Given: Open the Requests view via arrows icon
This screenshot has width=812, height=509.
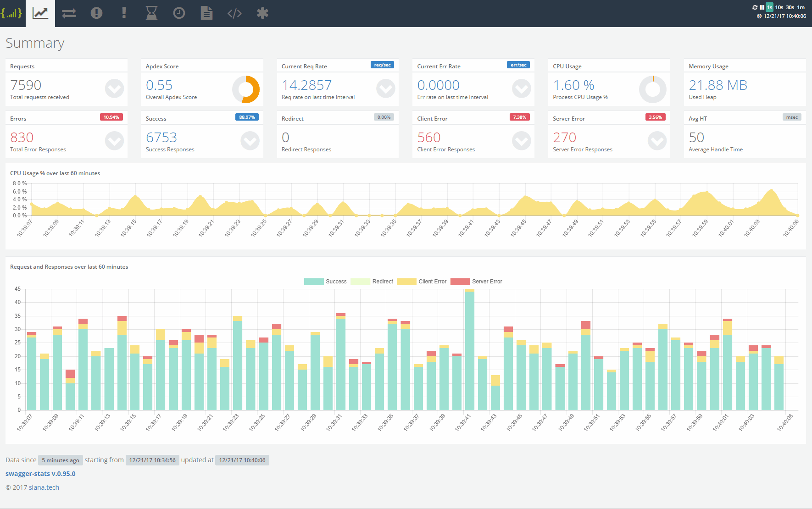Looking at the screenshot, I should coord(68,13).
